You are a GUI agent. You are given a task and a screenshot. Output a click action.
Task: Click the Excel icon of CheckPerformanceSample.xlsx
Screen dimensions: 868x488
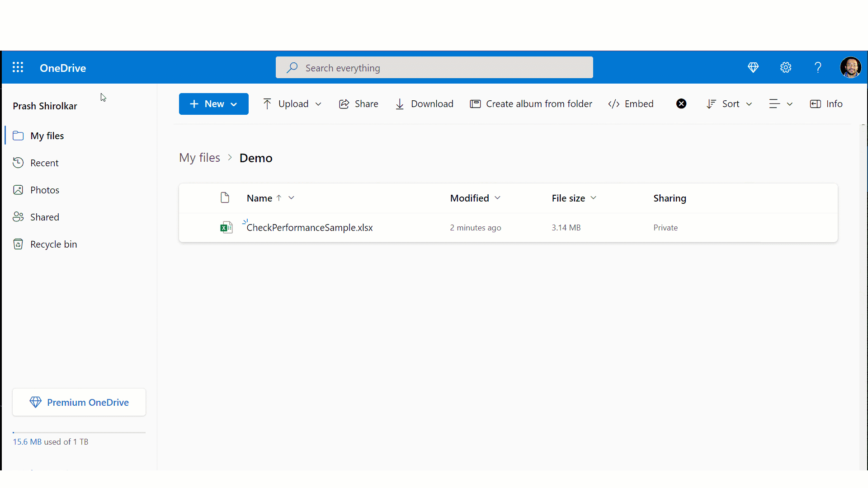pos(226,227)
